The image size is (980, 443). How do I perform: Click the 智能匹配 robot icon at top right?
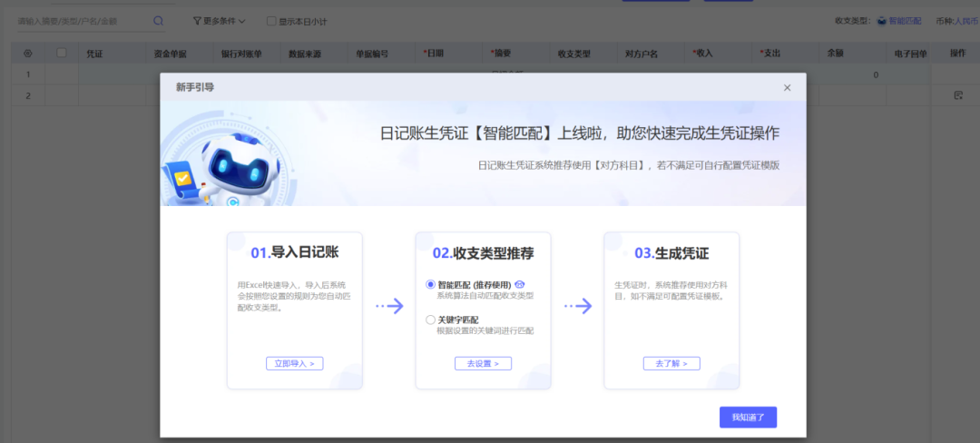(x=881, y=21)
